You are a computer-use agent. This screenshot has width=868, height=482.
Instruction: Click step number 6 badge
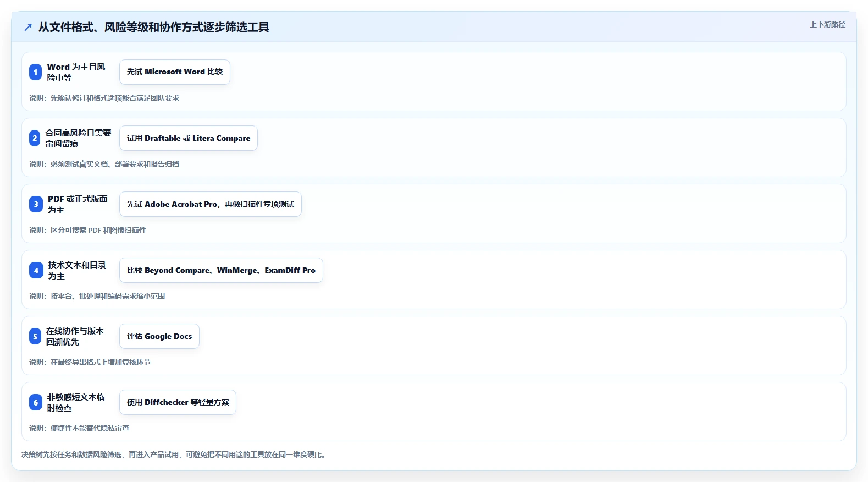pyautogui.click(x=36, y=402)
